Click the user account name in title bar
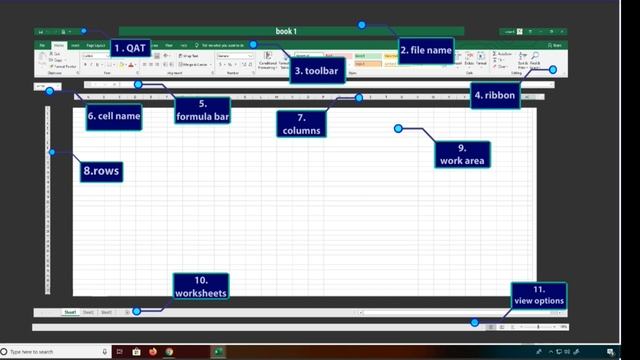This screenshot has width=640, height=360. click(509, 31)
